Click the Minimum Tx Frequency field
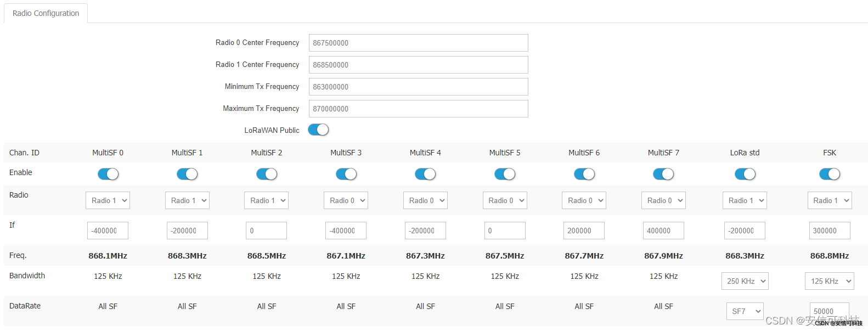 pos(418,87)
